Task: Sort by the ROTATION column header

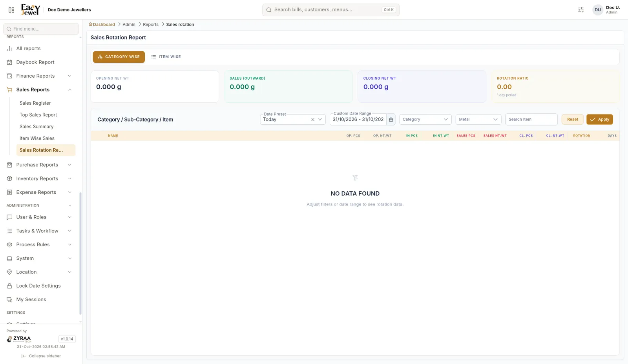Action: coord(581,136)
